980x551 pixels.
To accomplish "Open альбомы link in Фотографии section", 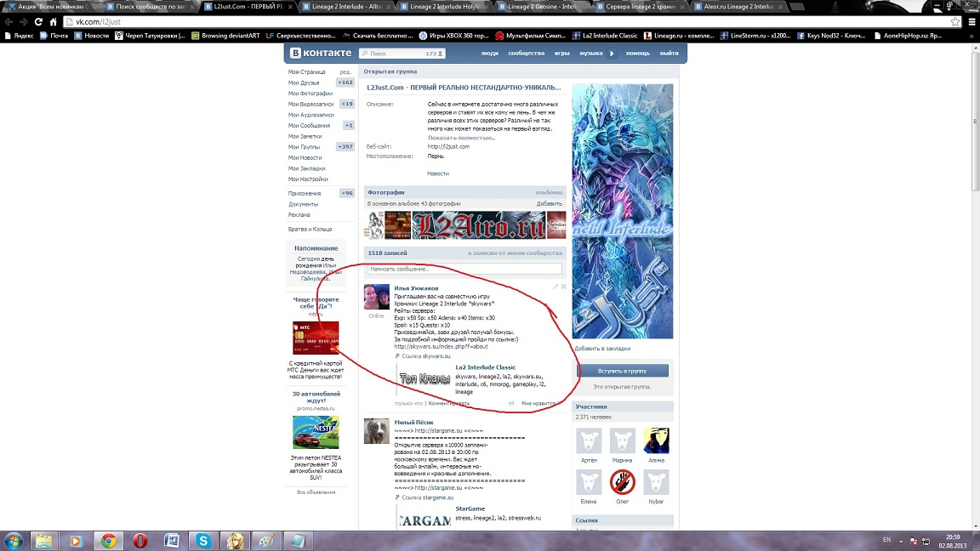I will 549,192.
